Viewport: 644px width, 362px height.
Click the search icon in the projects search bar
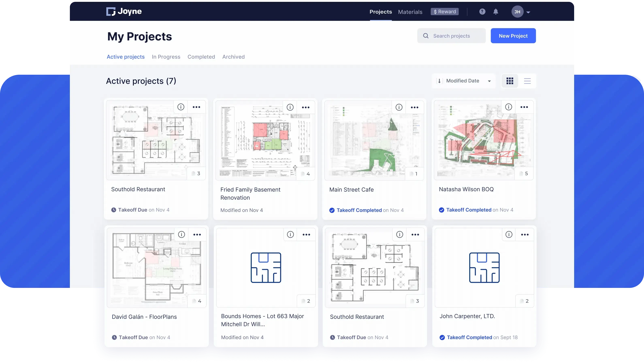(x=426, y=35)
